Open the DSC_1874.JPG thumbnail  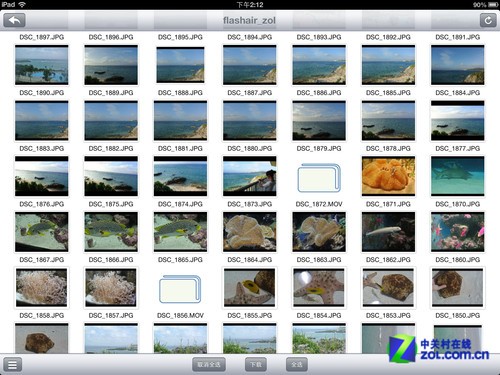coord(180,232)
